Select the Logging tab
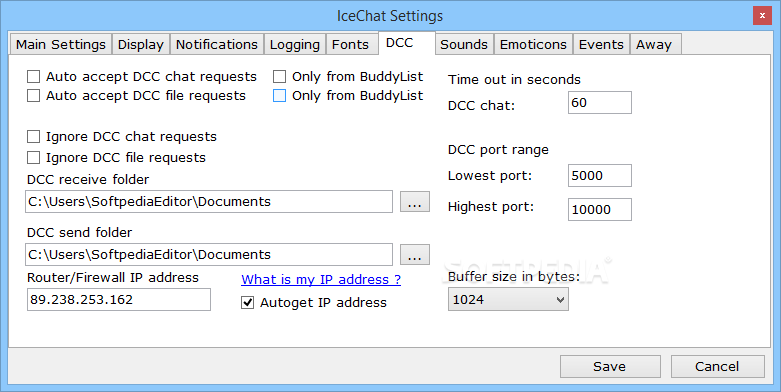Screen dimensions: 781x392 point(295,44)
